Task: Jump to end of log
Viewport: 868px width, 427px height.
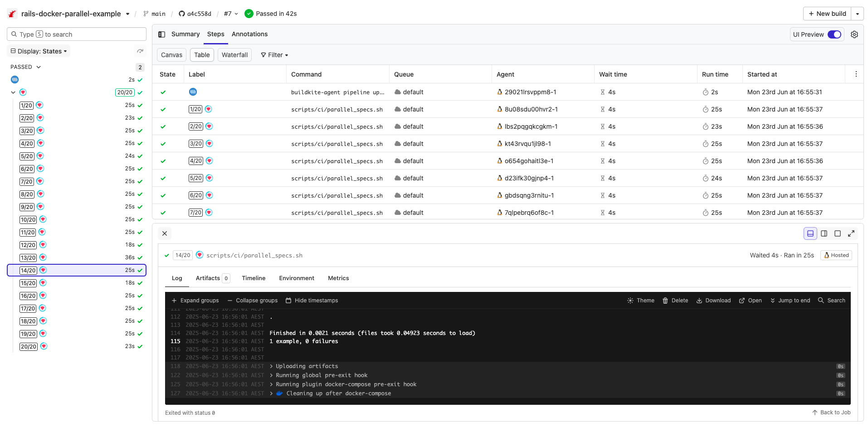Action: 790,301
